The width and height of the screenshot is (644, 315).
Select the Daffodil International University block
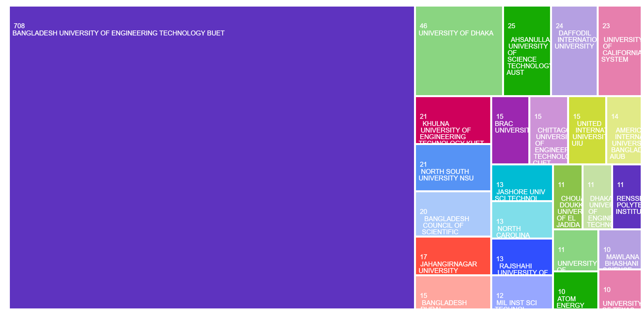point(574,51)
